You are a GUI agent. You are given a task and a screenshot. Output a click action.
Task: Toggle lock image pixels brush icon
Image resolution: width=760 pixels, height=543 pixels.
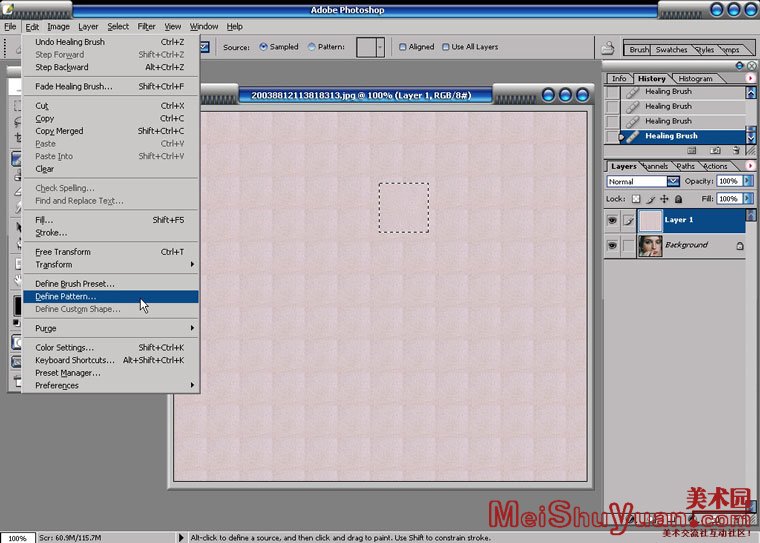650,199
